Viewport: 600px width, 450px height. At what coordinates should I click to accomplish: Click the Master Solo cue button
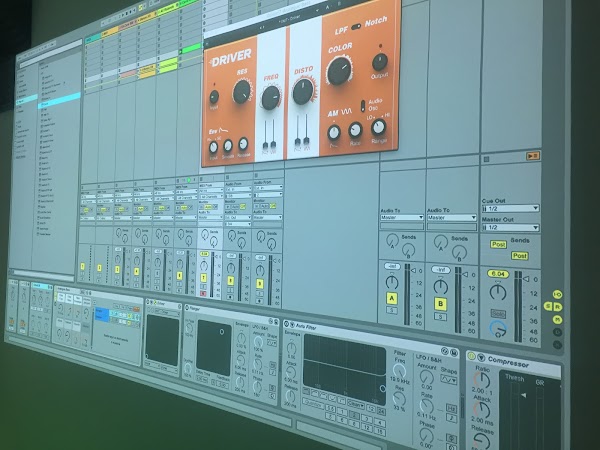tap(498, 314)
